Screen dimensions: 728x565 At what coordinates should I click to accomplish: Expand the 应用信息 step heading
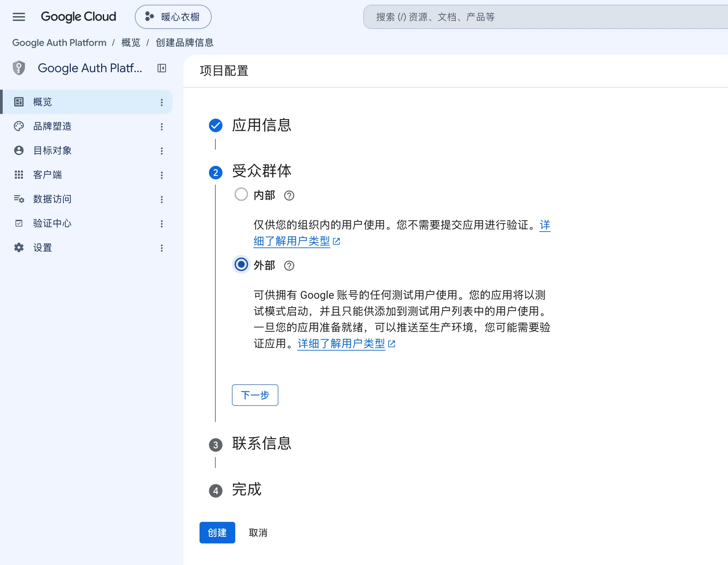[x=262, y=125]
